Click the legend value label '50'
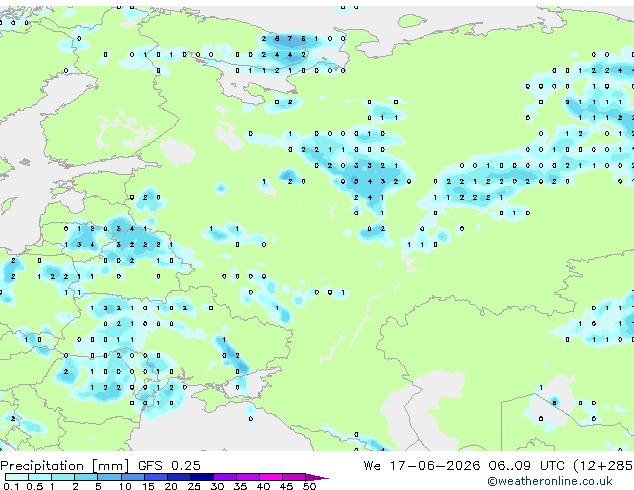Screen dimensions: 634x490 pos(309,486)
